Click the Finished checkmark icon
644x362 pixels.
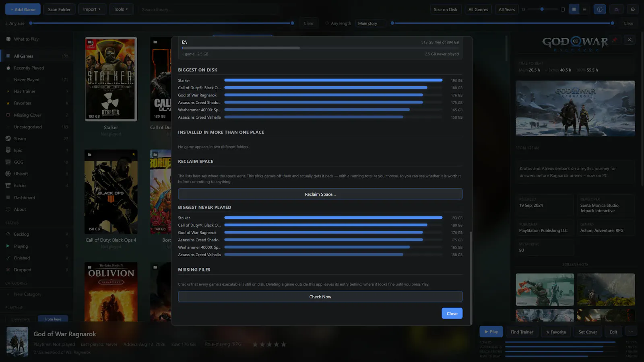coord(8,258)
